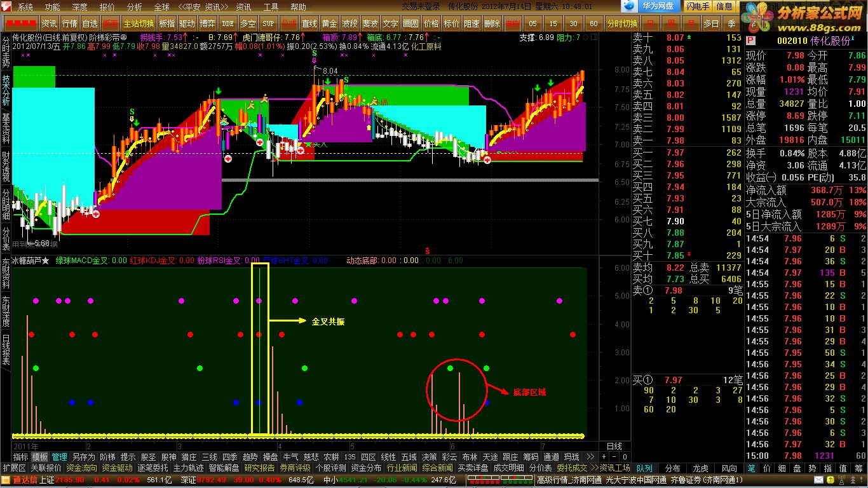The width and height of the screenshot is (868, 488).
Task: Select the 波段 tool
Action: (349, 24)
